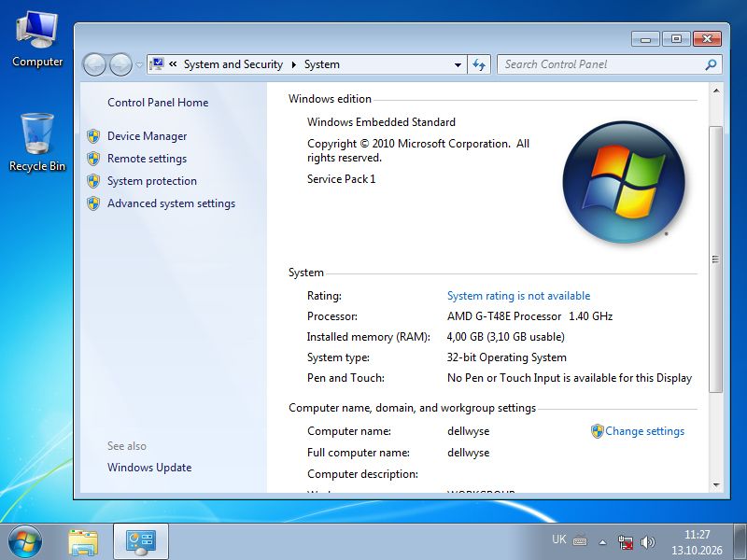This screenshot has height=560, width=747.
Task: Click the shield icon beside Device Manager
Action: (93, 136)
